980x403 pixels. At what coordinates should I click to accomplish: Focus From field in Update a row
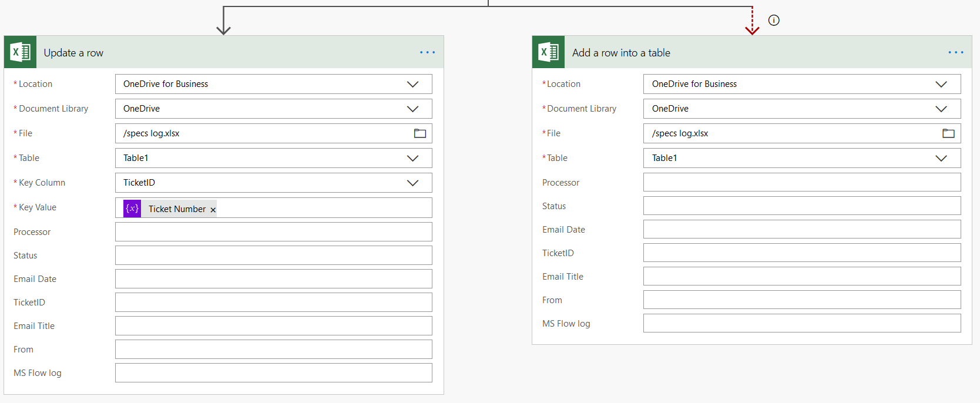pos(274,350)
